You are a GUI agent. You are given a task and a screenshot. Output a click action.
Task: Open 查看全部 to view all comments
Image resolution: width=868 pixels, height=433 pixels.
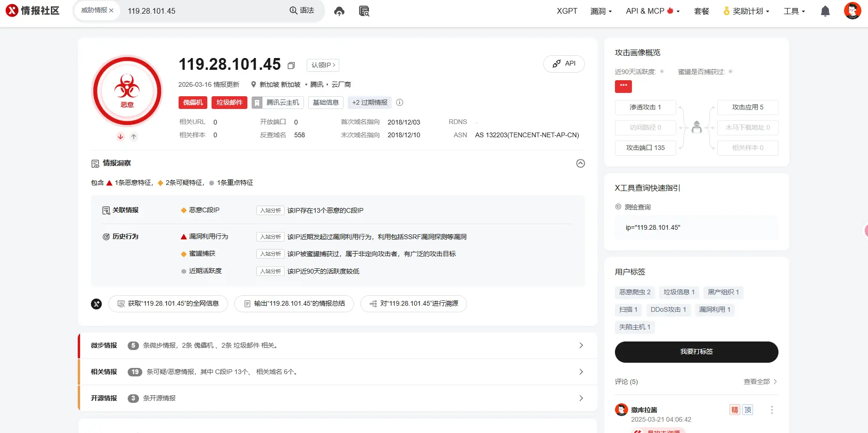(756, 381)
